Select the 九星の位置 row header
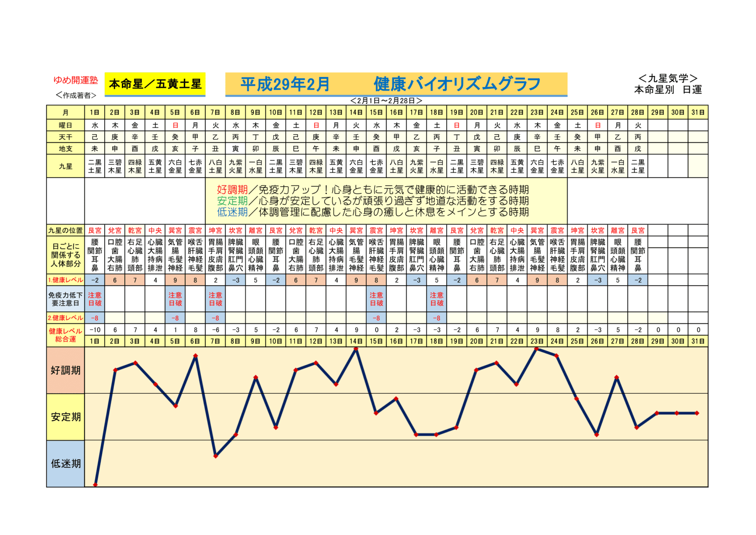756x535 pixels. [66, 230]
